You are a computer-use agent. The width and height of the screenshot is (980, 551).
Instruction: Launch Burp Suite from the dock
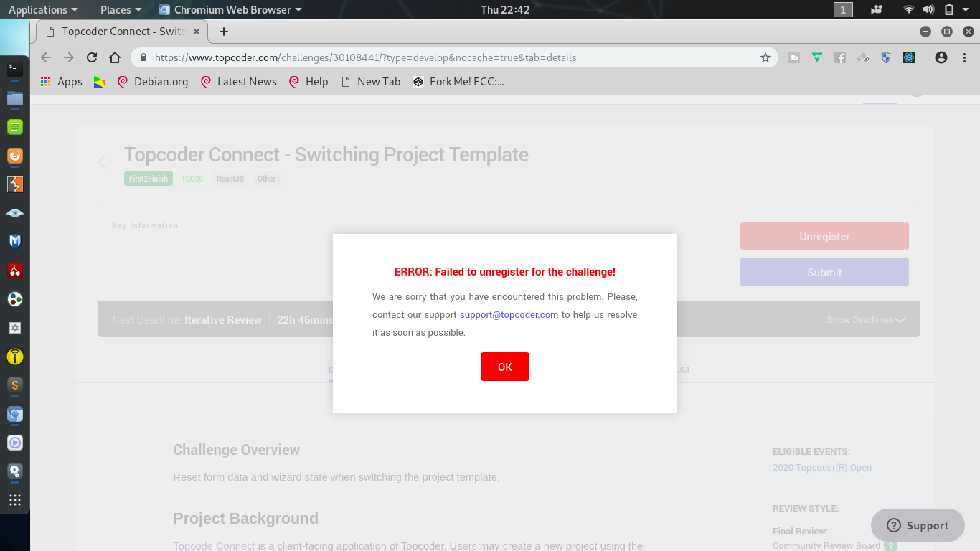click(15, 184)
